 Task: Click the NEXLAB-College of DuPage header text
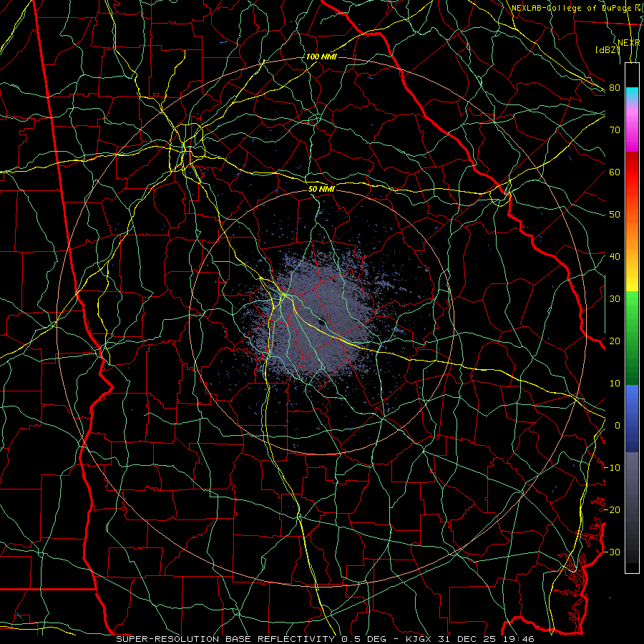click(572, 8)
